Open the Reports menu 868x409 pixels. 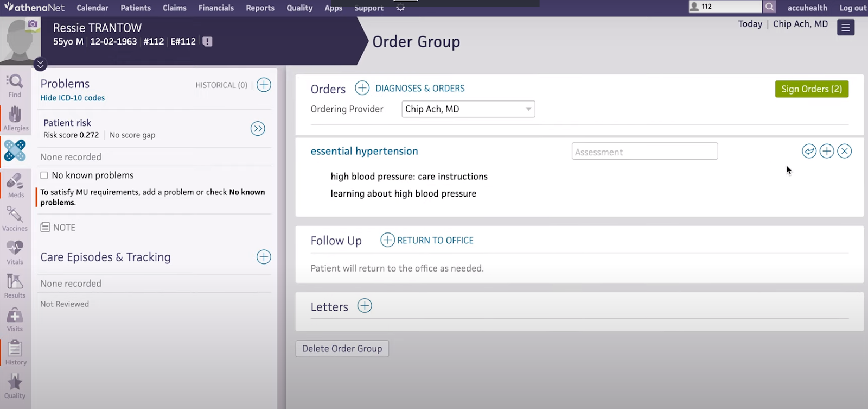[260, 8]
